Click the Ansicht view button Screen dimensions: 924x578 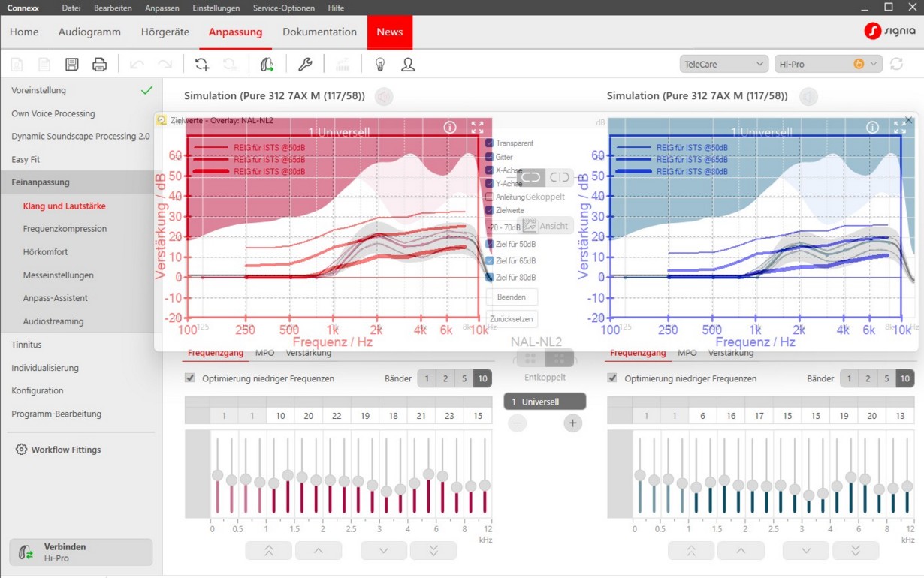point(546,226)
